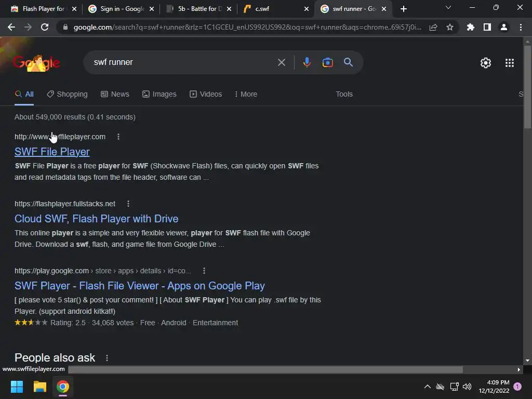
Task: Open more options for swffileplayer.com result
Action: 118,137
